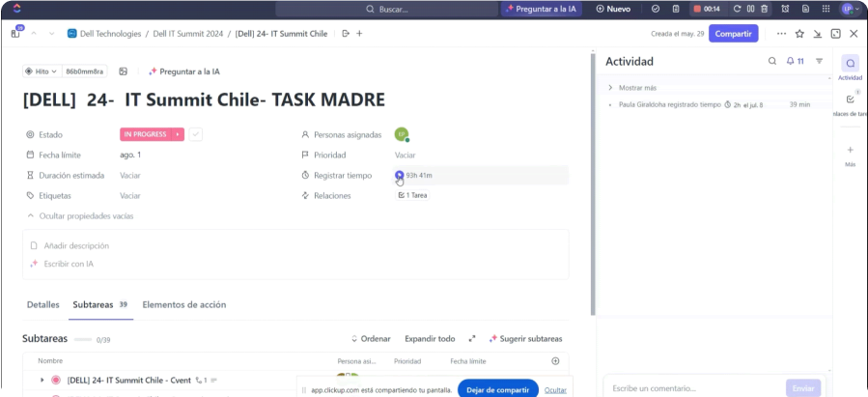The width and height of the screenshot is (868, 397).
Task: Open the docs page icon in top bar
Action: pyautogui.click(x=805, y=9)
